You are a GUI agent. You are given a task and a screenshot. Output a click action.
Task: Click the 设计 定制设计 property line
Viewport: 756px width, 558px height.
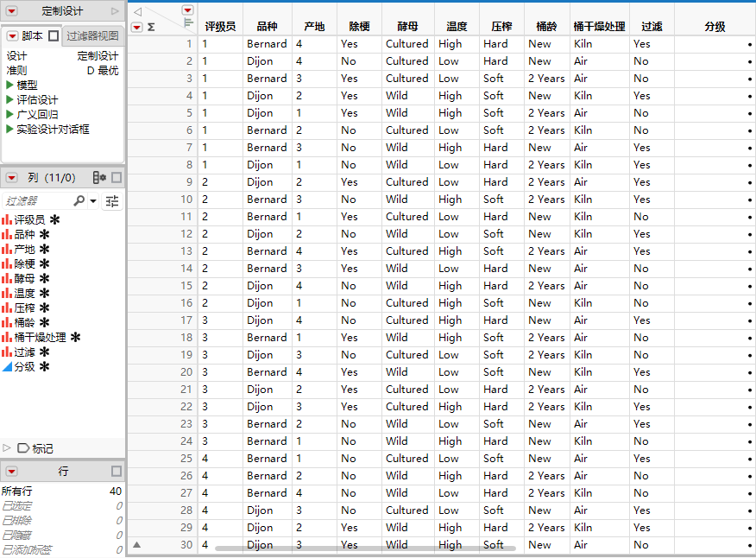click(62, 56)
